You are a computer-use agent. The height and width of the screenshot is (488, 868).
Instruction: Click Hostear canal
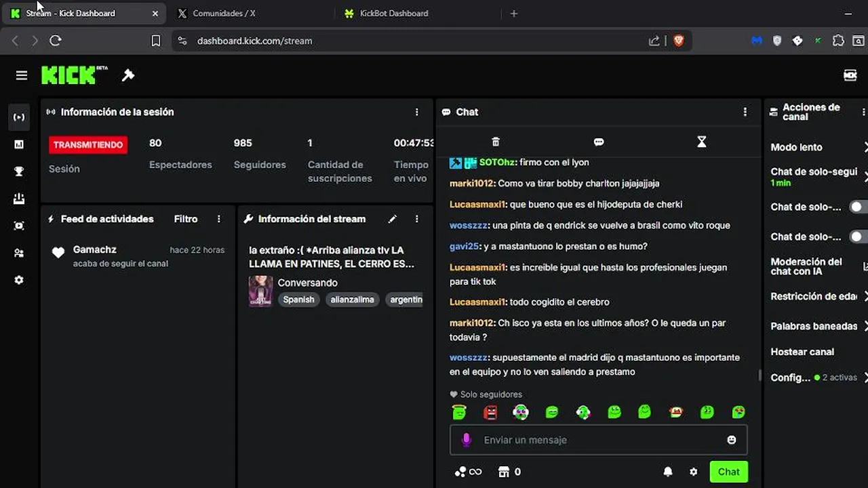(x=802, y=352)
